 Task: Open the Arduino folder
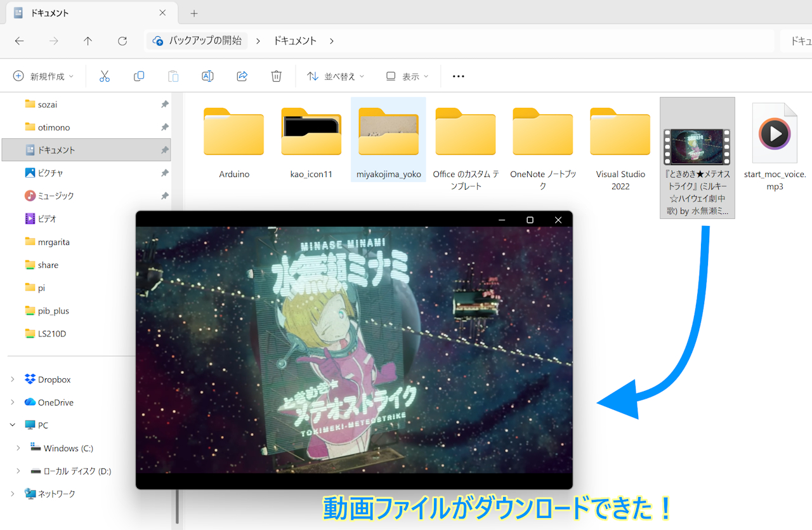[234, 140]
